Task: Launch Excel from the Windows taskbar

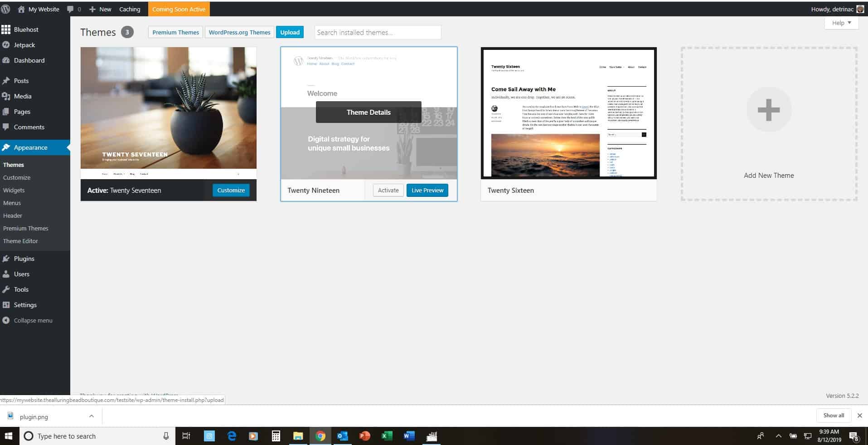Action: [x=387, y=436]
